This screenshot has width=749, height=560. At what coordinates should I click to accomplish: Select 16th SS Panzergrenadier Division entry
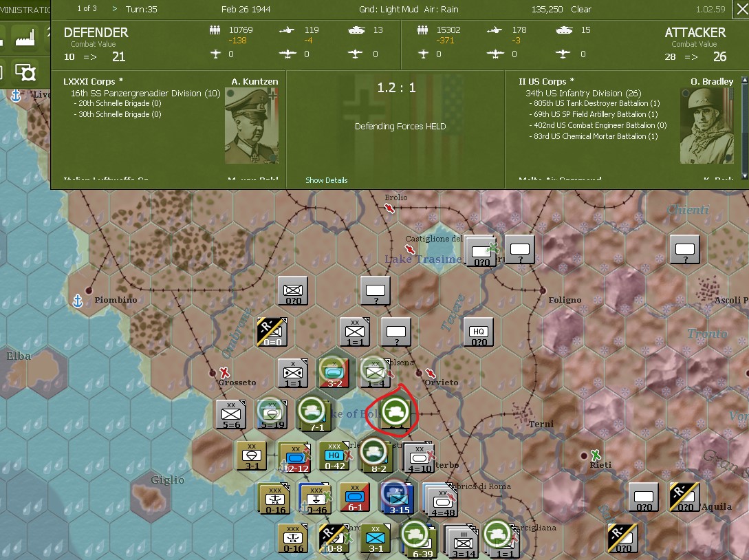coord(146,93)
